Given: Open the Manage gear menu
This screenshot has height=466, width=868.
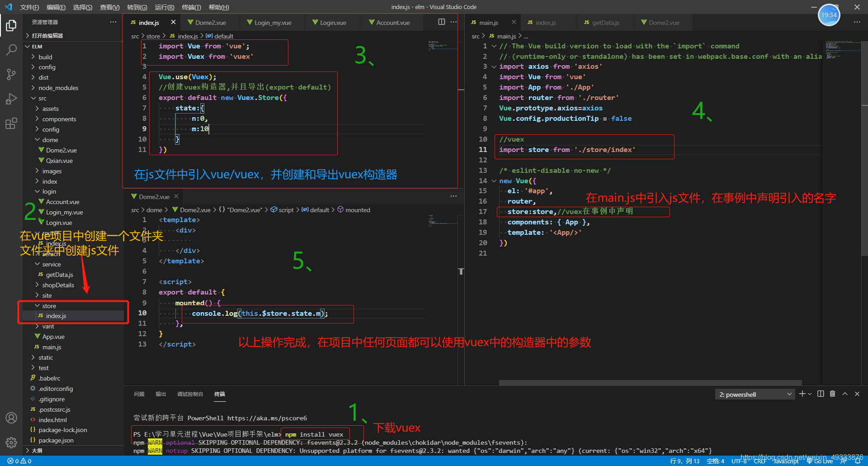Looking at the screenshot, I should click(x=11, y=442).
